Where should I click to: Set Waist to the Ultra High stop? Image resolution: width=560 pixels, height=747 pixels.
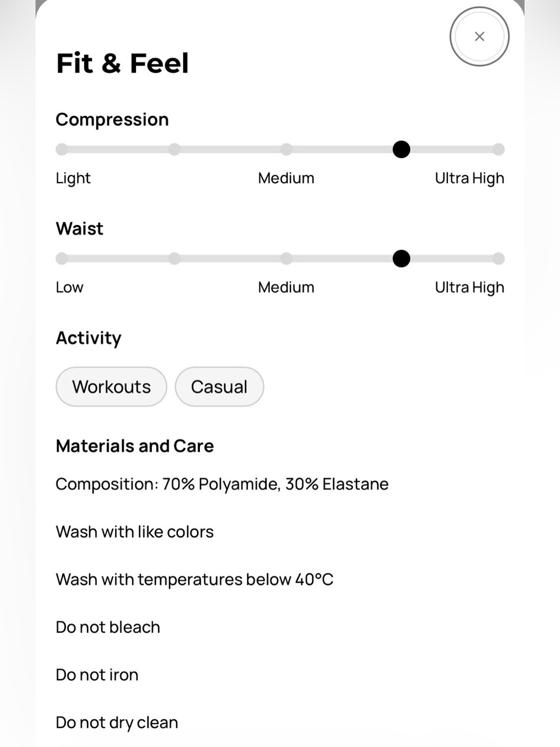point(498,259)
